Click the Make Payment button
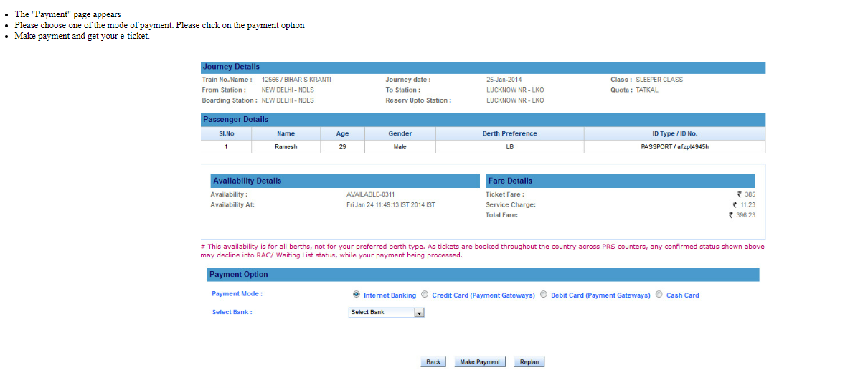The image size is (868, 388). pos(480,362)
